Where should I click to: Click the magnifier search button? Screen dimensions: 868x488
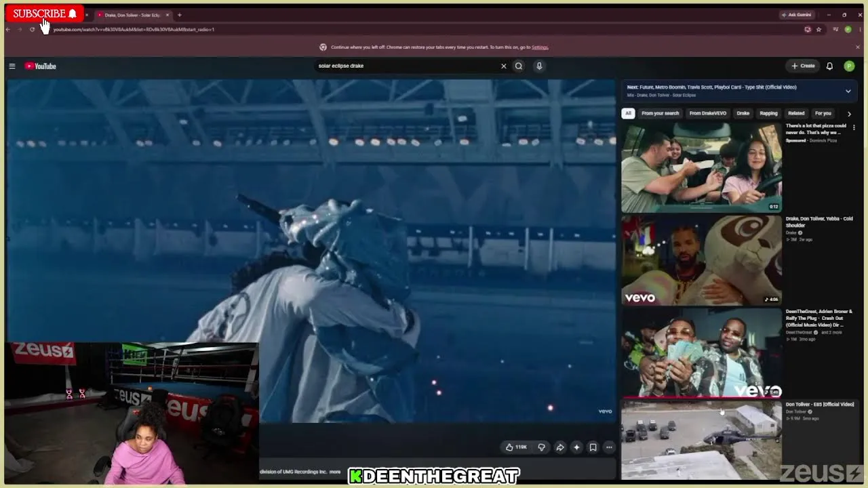519,66
